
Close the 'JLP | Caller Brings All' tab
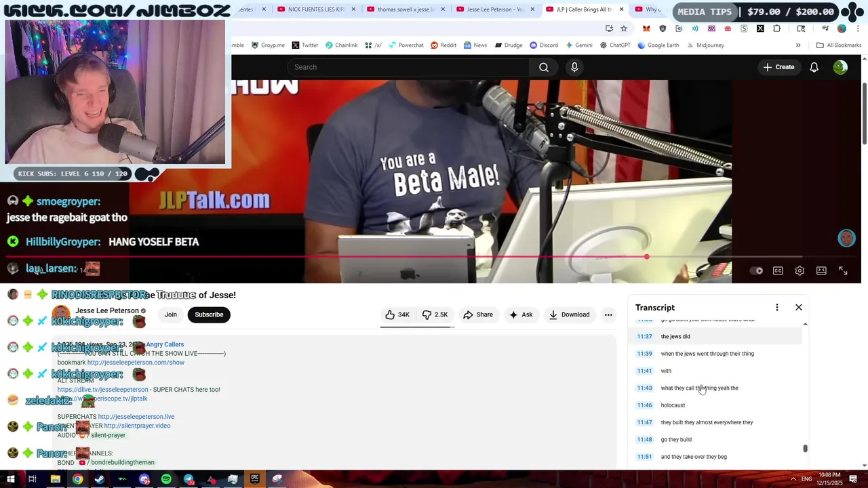tap(621, 9)
